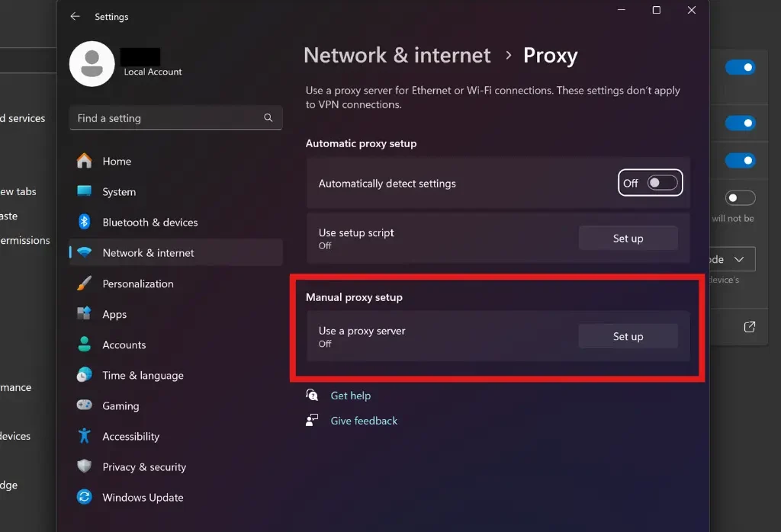Click the Find a setting search box

pos(176,118)
